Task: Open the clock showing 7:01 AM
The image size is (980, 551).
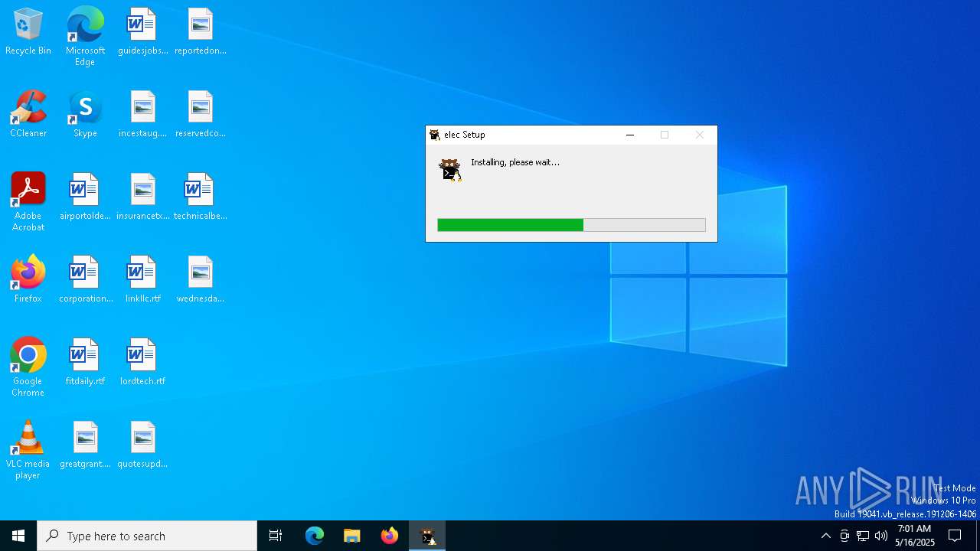Action: tap(915, 536)
